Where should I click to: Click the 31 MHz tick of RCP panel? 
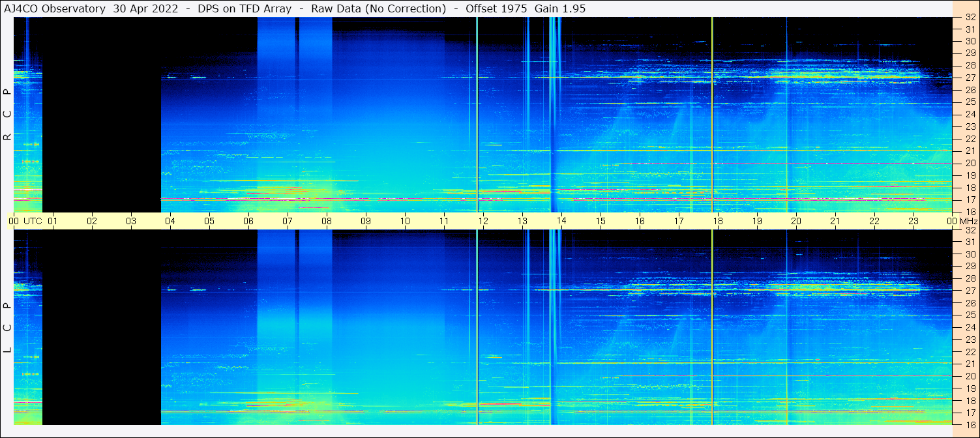pos(970,29)
